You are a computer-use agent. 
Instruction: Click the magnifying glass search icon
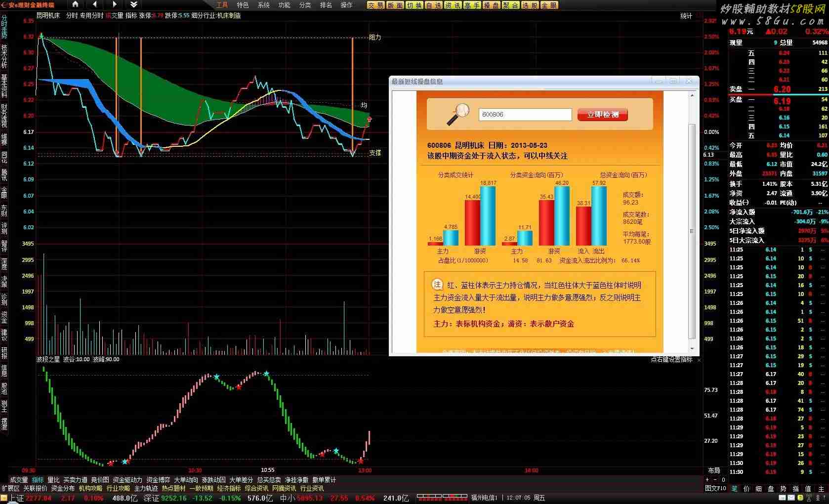click(457, 115)
